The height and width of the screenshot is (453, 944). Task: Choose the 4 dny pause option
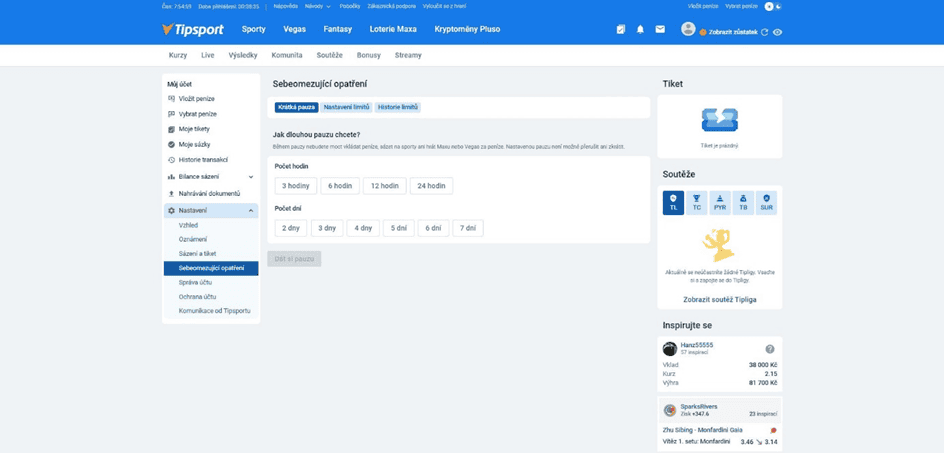click(363, 228)
